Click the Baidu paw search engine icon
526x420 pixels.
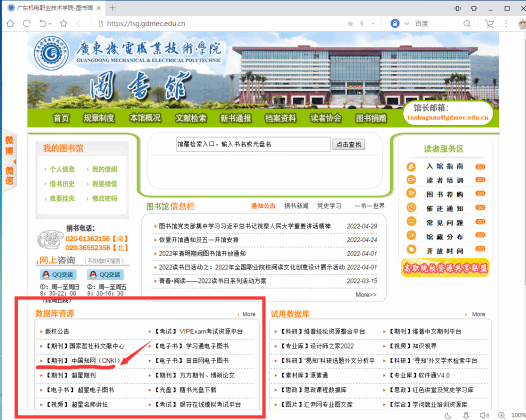click(x=395, y=23)
